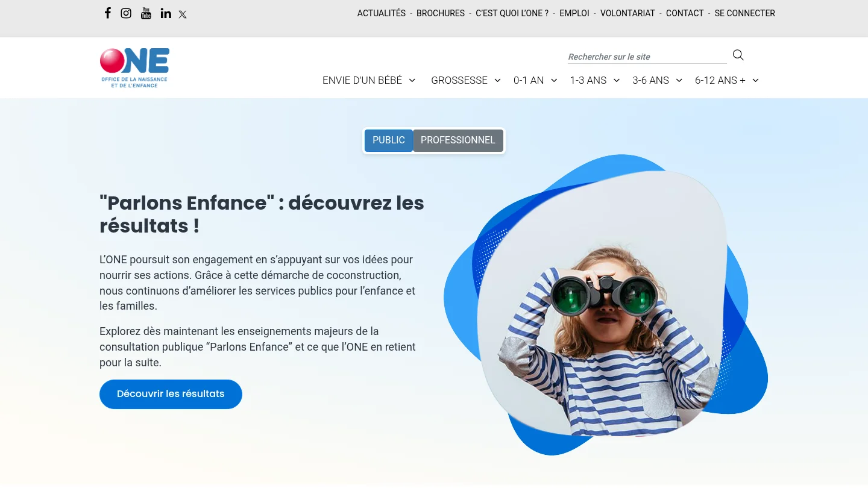Click the child with binoculars image
The height and width of the screenshot is (488, 868).
(x=606, y=304)
